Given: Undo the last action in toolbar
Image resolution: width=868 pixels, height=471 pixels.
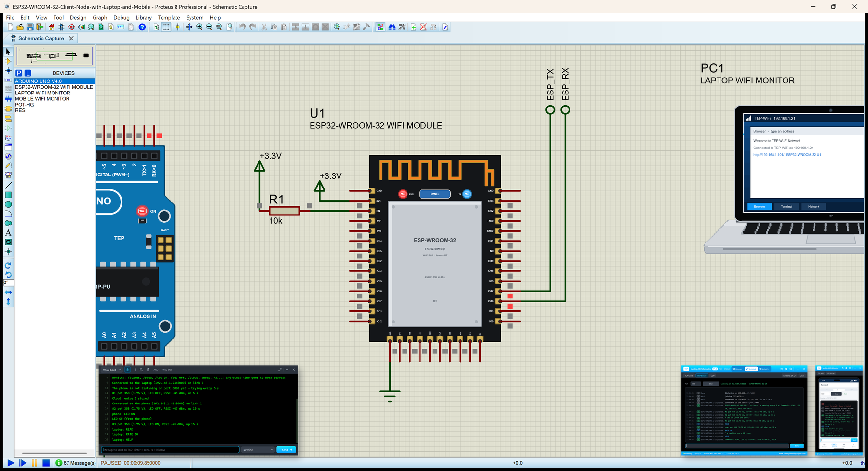Looking at the screenshot, I should pos(242,27).
